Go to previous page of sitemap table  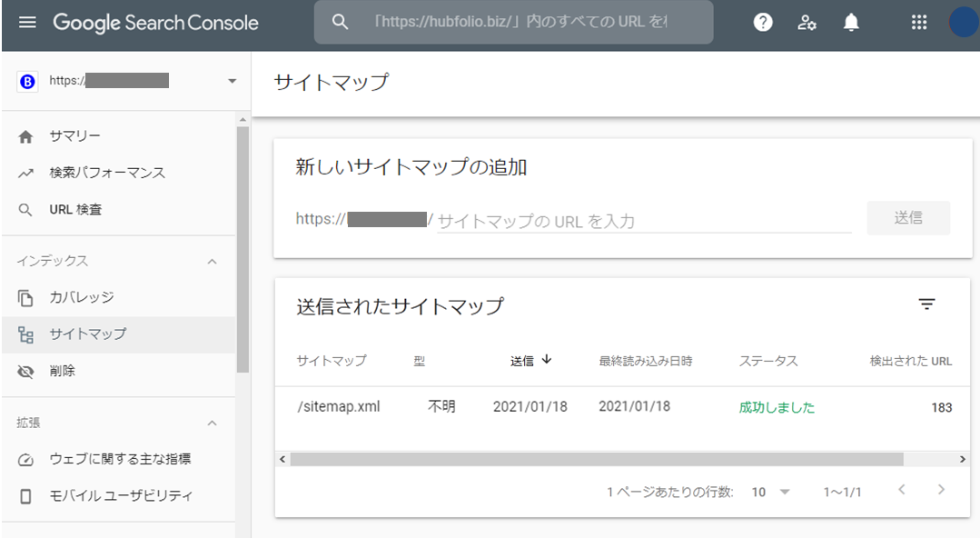[901, 490]
